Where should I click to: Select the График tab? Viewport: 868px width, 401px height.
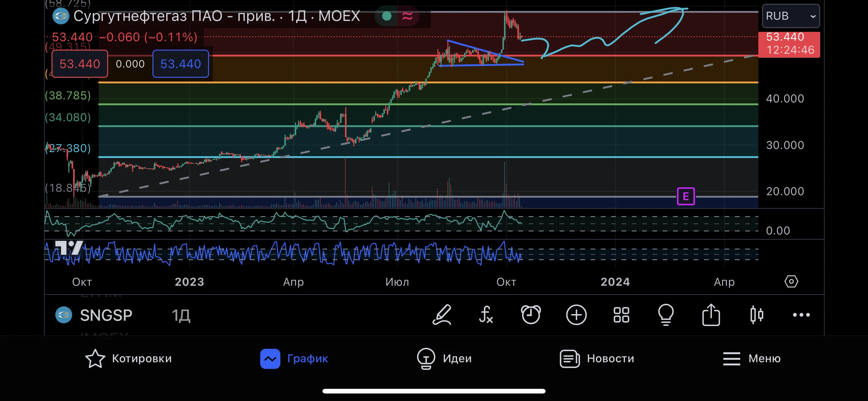[x=294, y=358]
